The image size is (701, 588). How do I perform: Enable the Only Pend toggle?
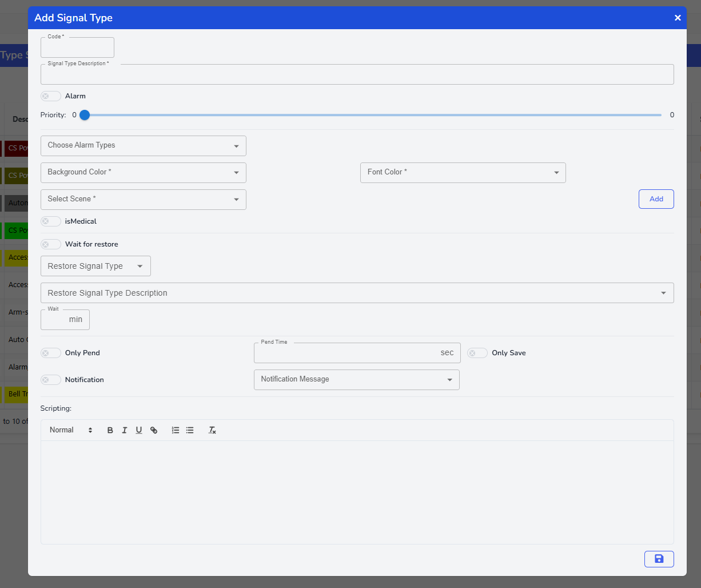51,353
